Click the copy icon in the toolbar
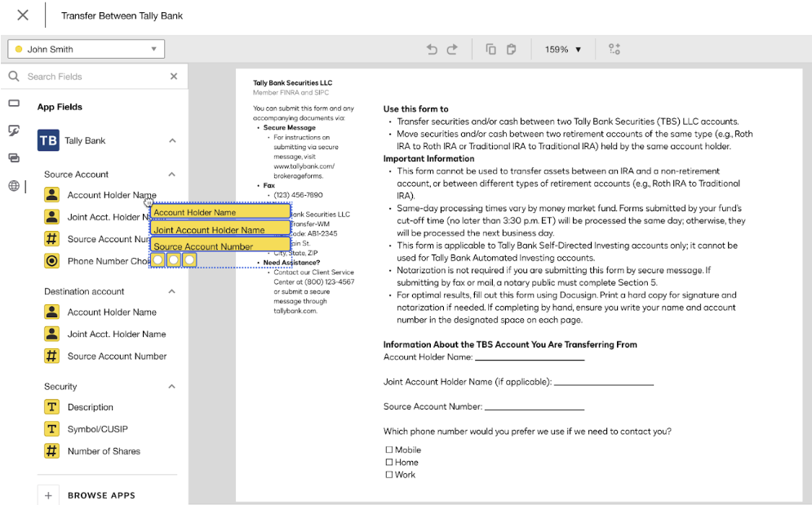The image size is (812, 505). (491, 50)
